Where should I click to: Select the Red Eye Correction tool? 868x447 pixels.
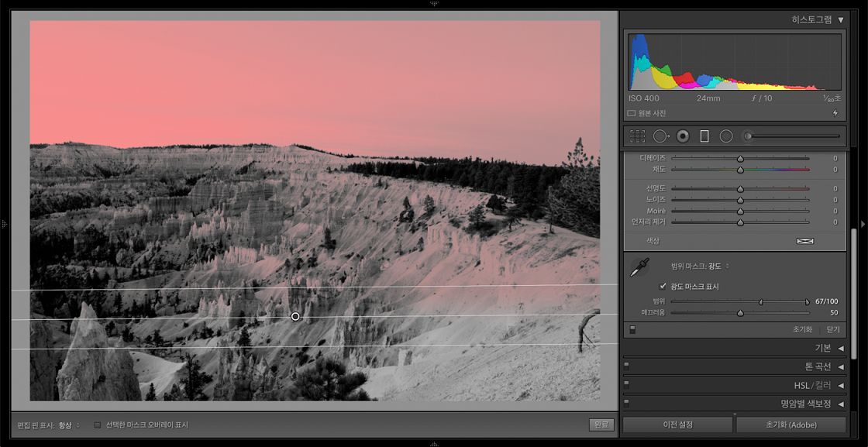pos(683,136)
